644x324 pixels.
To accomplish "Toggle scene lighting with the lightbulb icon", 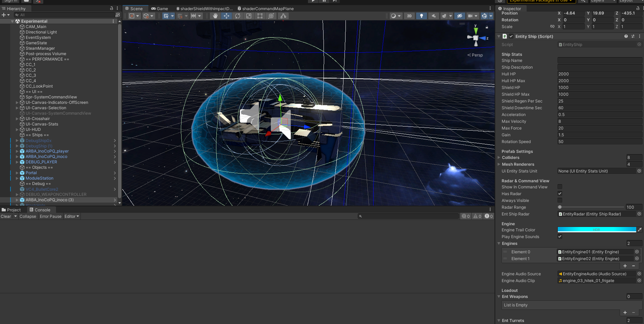I will tap(421, 16).
